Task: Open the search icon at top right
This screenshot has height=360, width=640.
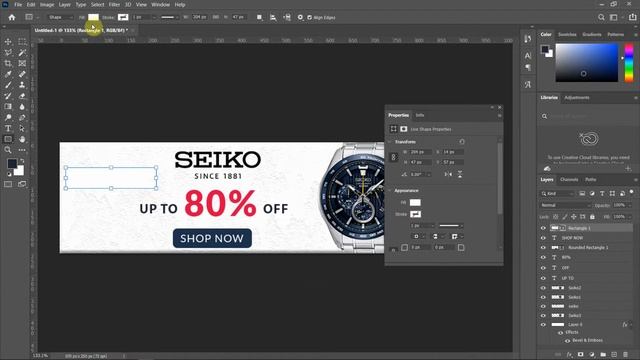Action: tap(601, 17)
